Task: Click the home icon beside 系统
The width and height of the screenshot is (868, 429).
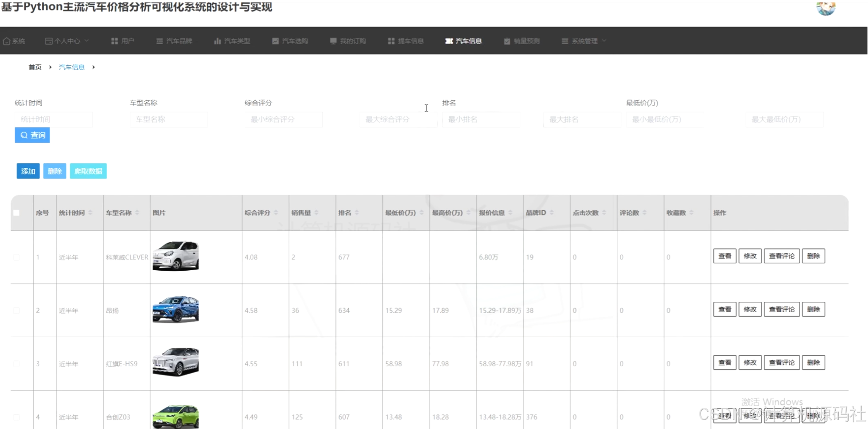Action: coord(7,41)
